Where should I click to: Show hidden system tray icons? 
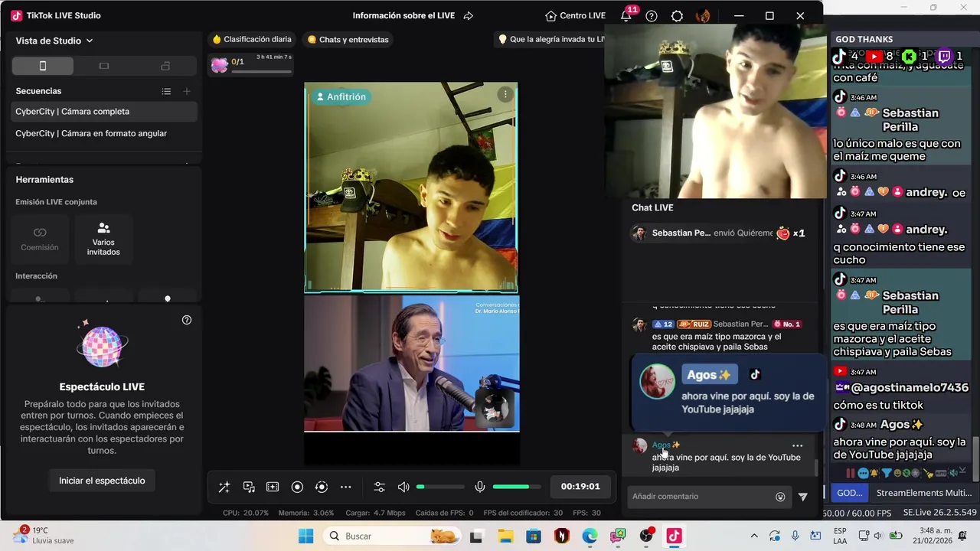point(754,536)
